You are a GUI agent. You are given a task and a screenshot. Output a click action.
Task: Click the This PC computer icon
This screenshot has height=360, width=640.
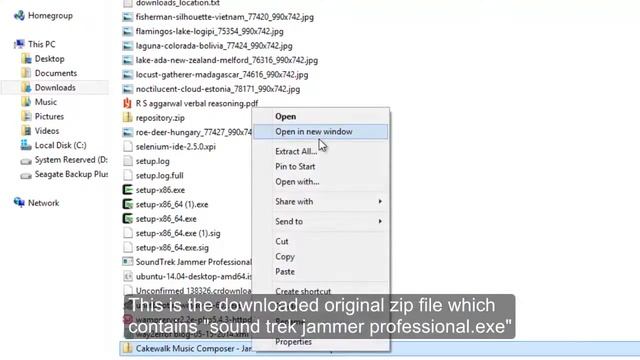(x=19, y=44)
